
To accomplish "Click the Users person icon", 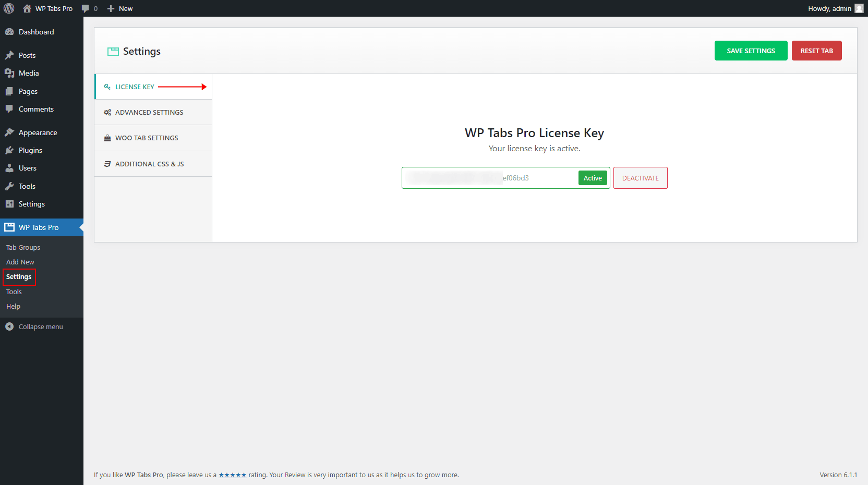I will tap(9, 168).
